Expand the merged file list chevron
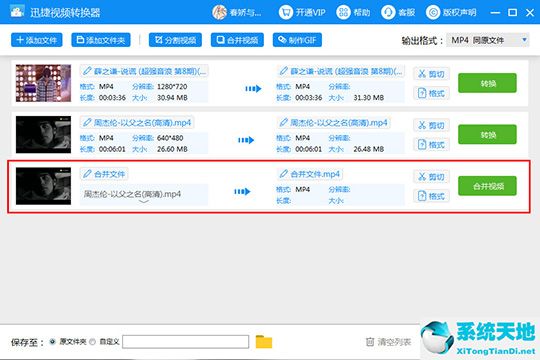The height and width of the screenshot is (360, 540). pos(144,202)
